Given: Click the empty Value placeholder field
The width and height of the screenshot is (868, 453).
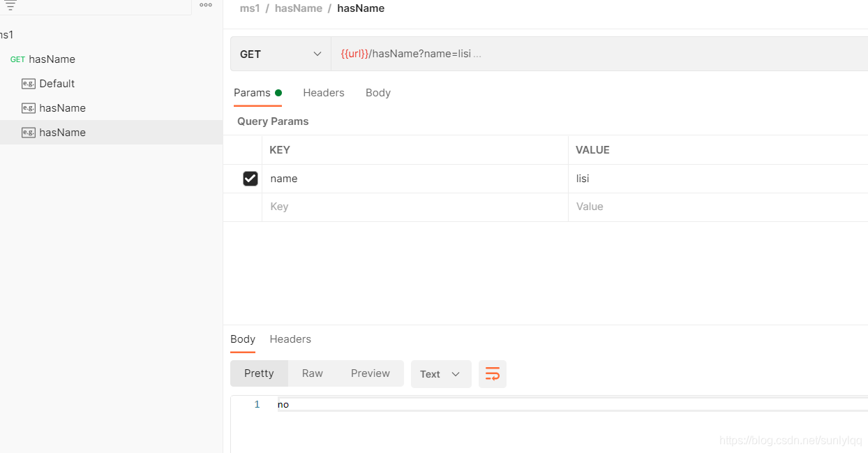Looking at the screenshot, I should coord(718,207).
